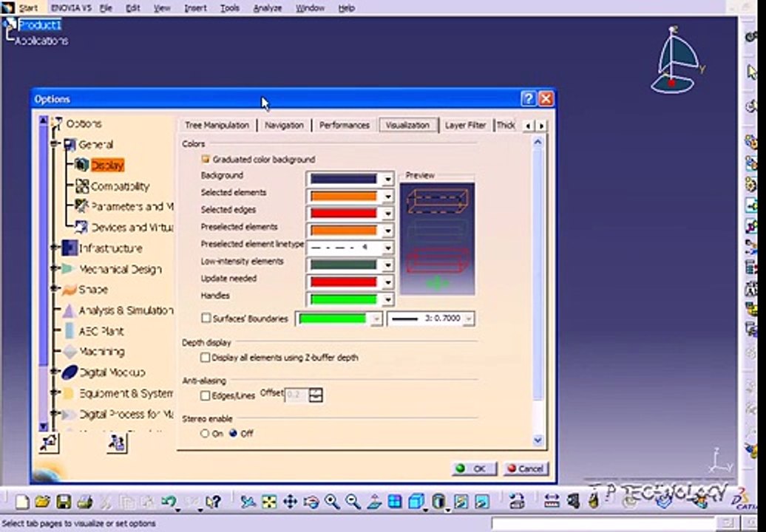Click the Update needed red color swatch
This screenshot has width=766, height=532.
(x=344, y=282)
